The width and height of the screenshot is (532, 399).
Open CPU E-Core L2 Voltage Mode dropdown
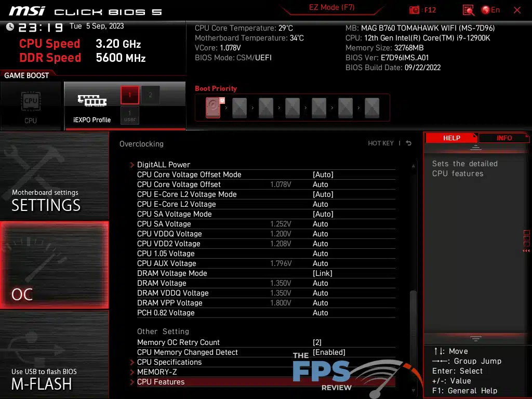coord(323,194)
